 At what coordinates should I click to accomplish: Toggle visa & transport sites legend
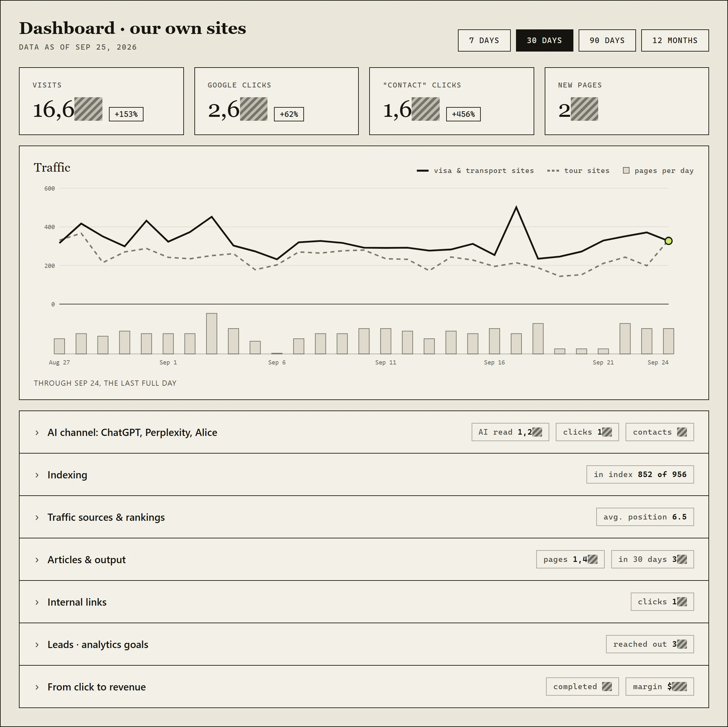click(475, 170)
